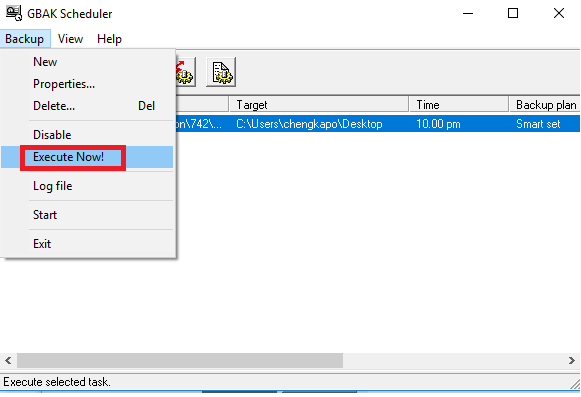The image size is (581, 397).
Task: Choose Start in the Backup menu
Action: [87, 215]
